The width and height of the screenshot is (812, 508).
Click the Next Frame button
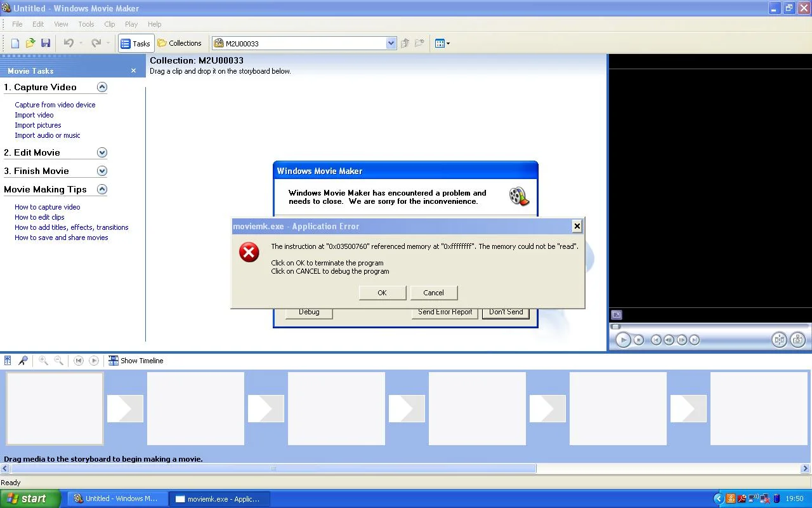pos(682,340)
